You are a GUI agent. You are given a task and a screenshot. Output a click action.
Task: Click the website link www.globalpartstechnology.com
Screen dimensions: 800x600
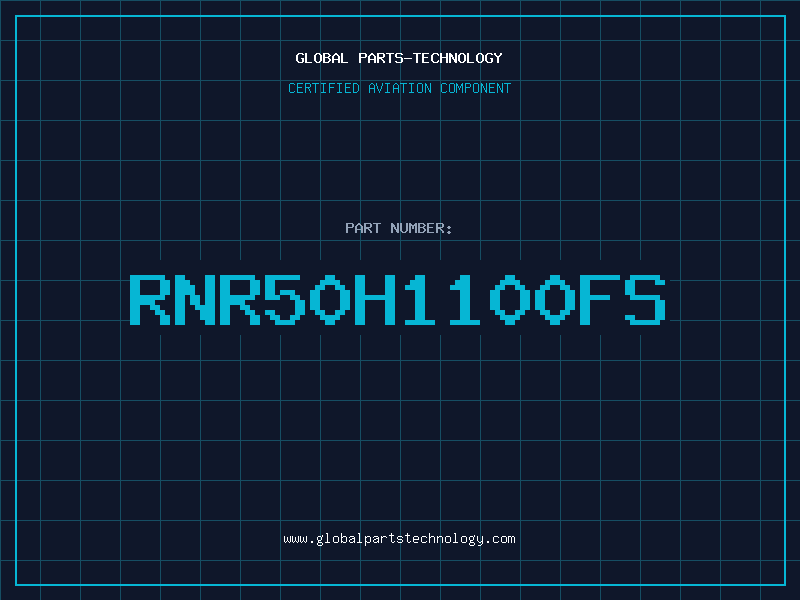(399, 539)
